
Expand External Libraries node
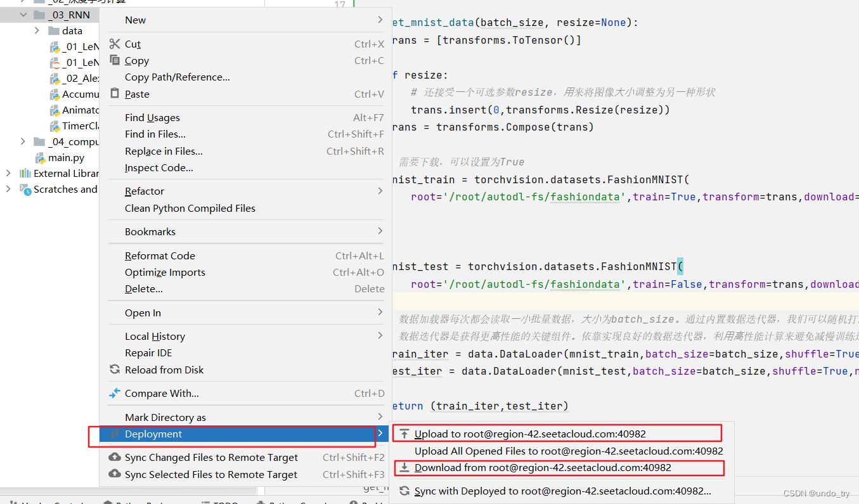pos(8,173)
